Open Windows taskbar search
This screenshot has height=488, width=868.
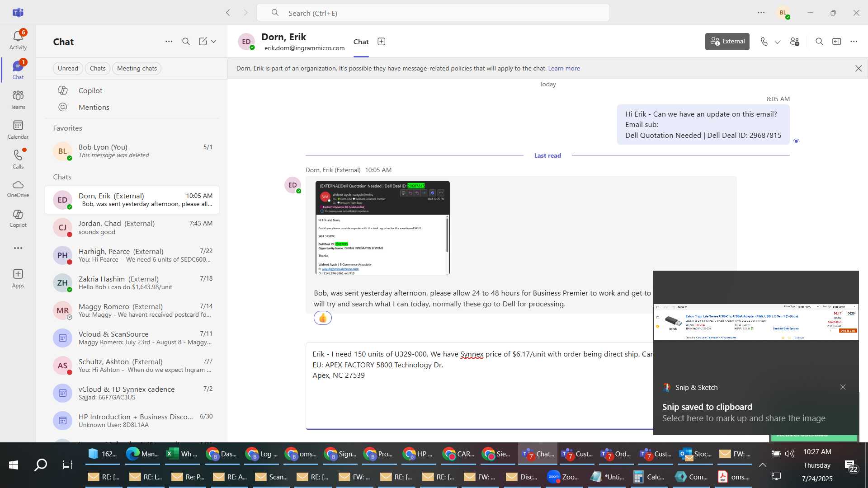[x=41, y=465]
